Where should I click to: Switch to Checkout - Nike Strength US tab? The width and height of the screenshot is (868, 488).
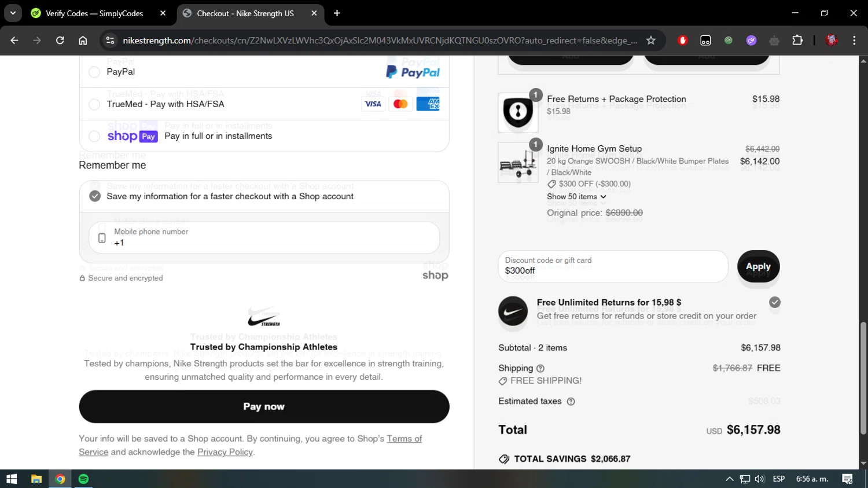[x=245, y=13]
